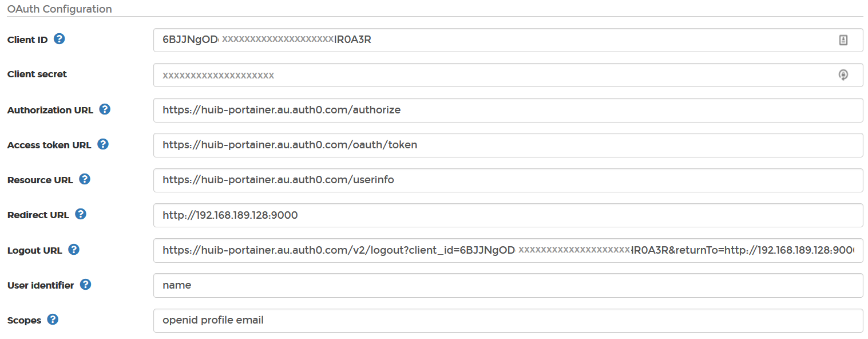Open the User identifier help tooltip
This screenshot has width=868, height=339.
[x=85, y=285]
